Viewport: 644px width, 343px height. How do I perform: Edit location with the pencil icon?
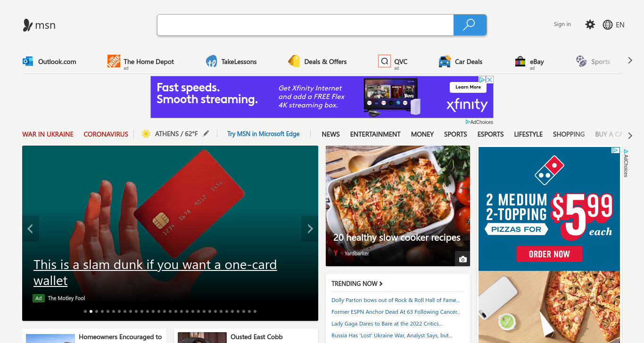(206, 134)
